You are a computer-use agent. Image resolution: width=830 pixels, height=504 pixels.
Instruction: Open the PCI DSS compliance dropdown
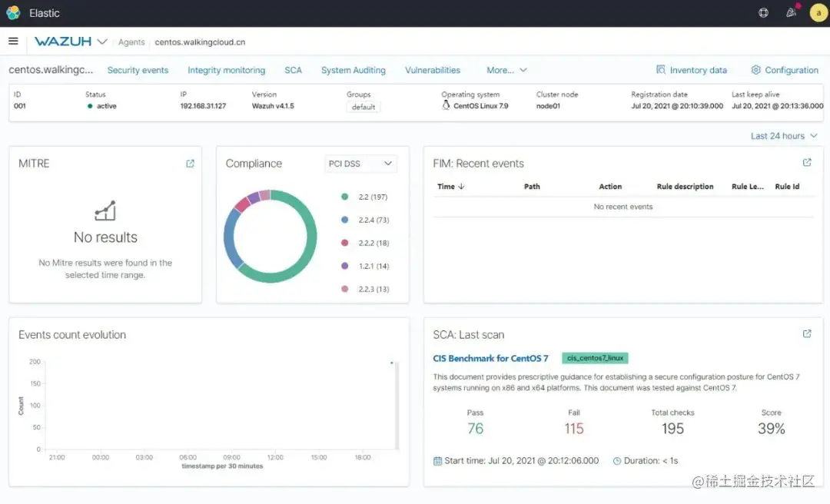(360, 164)
